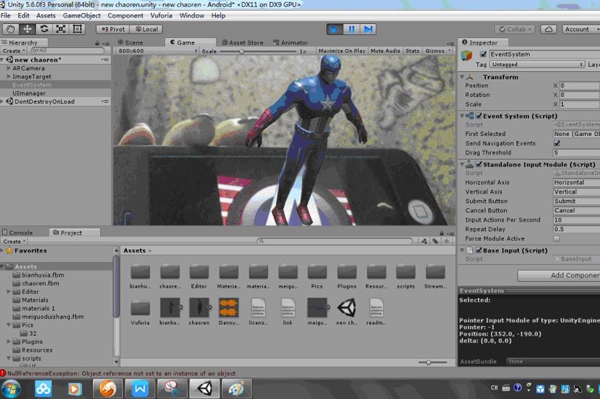Toggle Mute Audio in Game view

(385, 51)
